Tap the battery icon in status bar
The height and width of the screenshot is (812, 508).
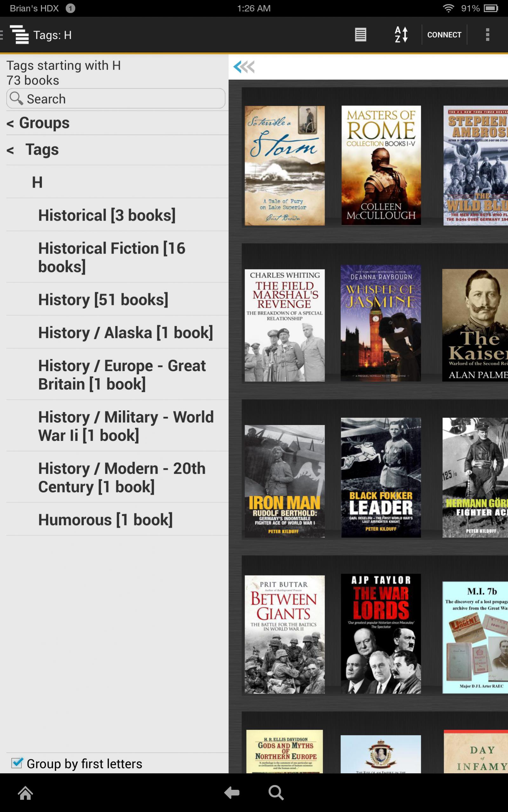click(x=491, y=8)
